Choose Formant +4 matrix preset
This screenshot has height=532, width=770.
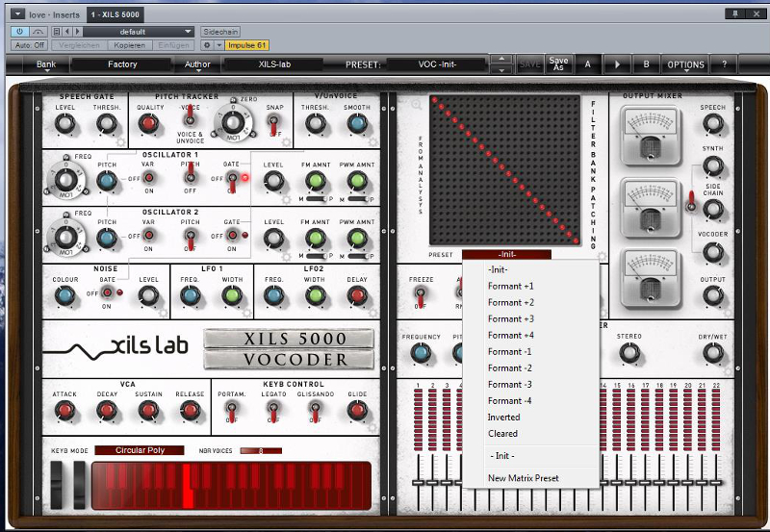(x=530, y=335)
